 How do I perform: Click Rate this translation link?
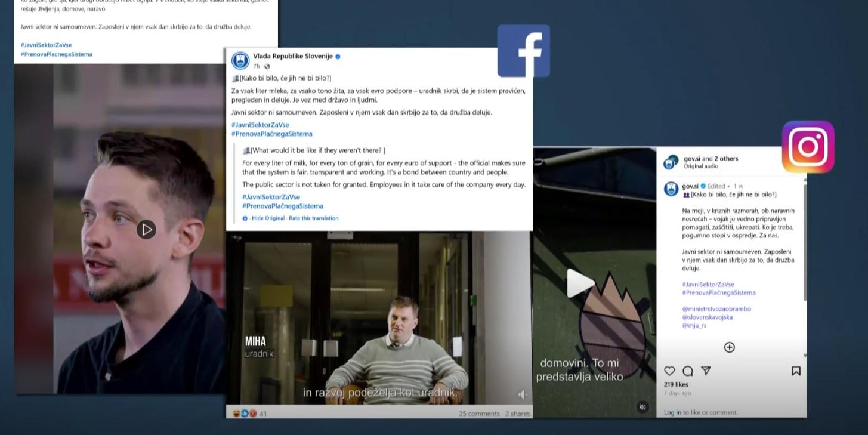(x=313, y=218)
